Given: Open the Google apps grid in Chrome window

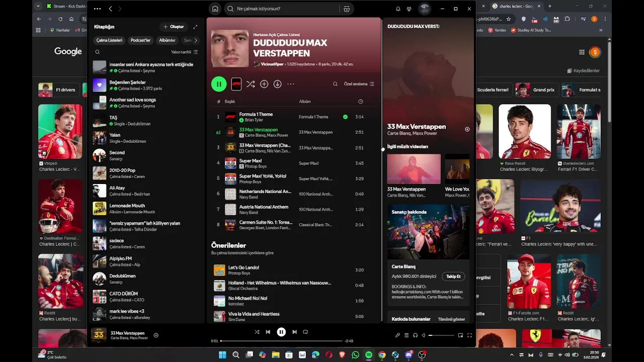Looking at the screenshot, I should click(582, 52).
